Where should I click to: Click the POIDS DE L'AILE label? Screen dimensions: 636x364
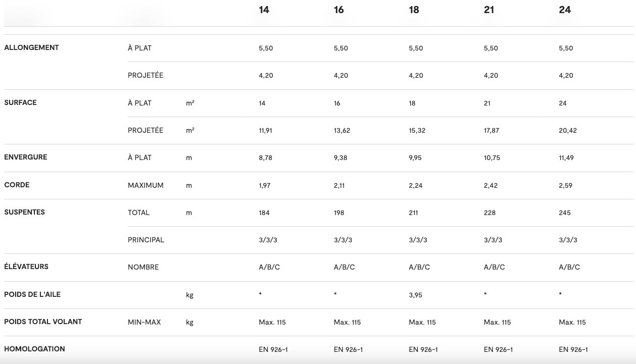pos(32,294)
